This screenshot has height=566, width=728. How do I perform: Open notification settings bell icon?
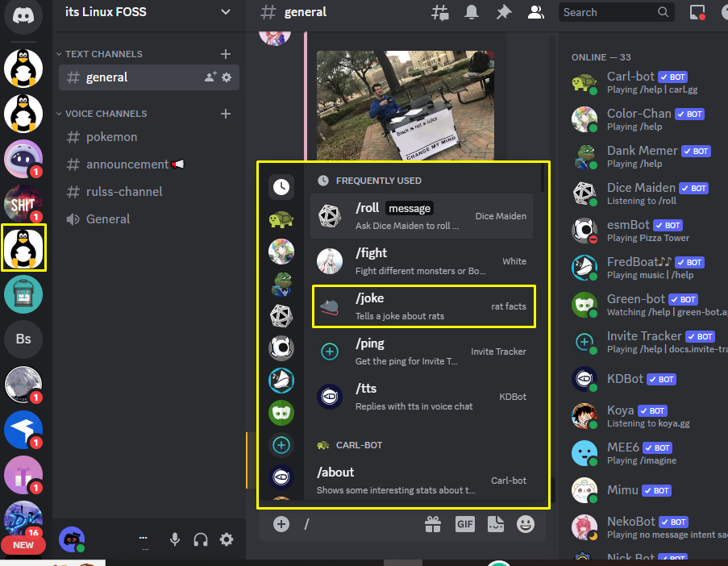[x=472, y=13]
